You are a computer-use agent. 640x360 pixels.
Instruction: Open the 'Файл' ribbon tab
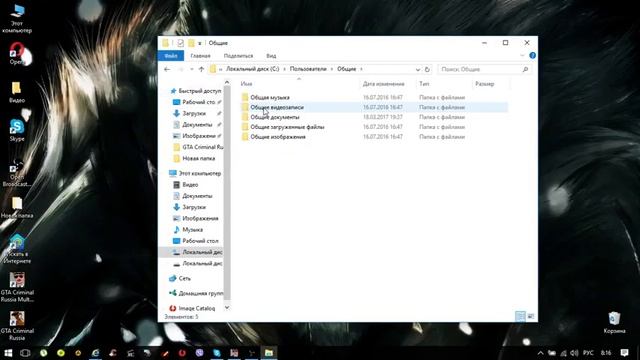[x=171, y=56]
